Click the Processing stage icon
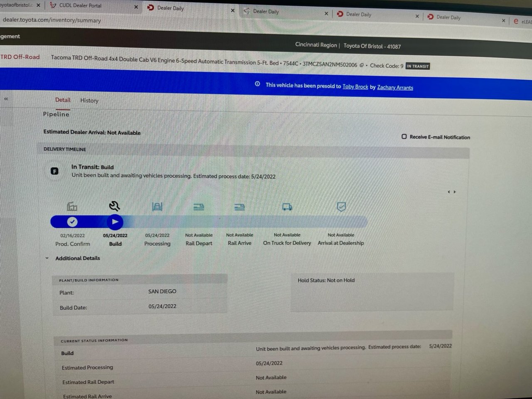Screen dimensions: 532x399 pyautogui.click(x=157, y=207)
